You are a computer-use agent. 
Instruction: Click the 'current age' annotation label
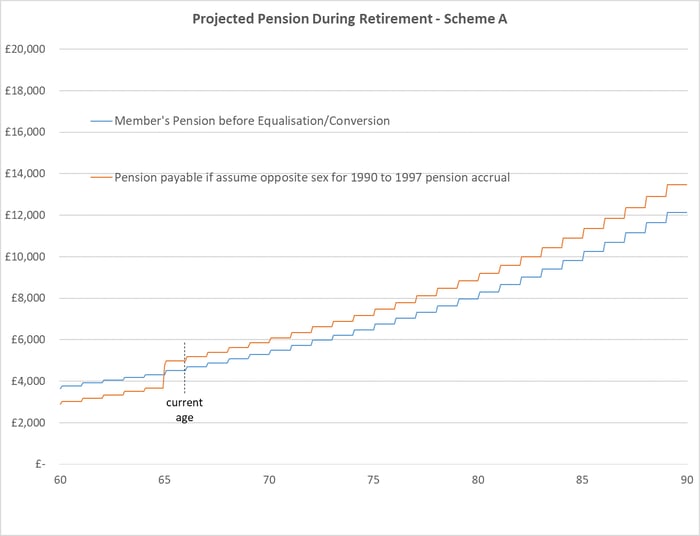[184, 410]
